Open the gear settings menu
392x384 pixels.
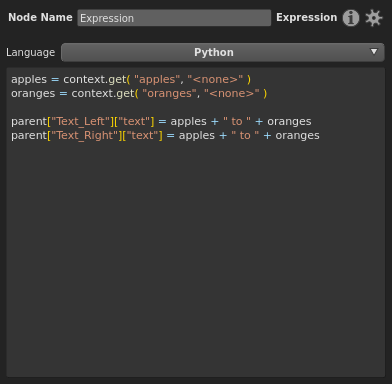[373, 18]
